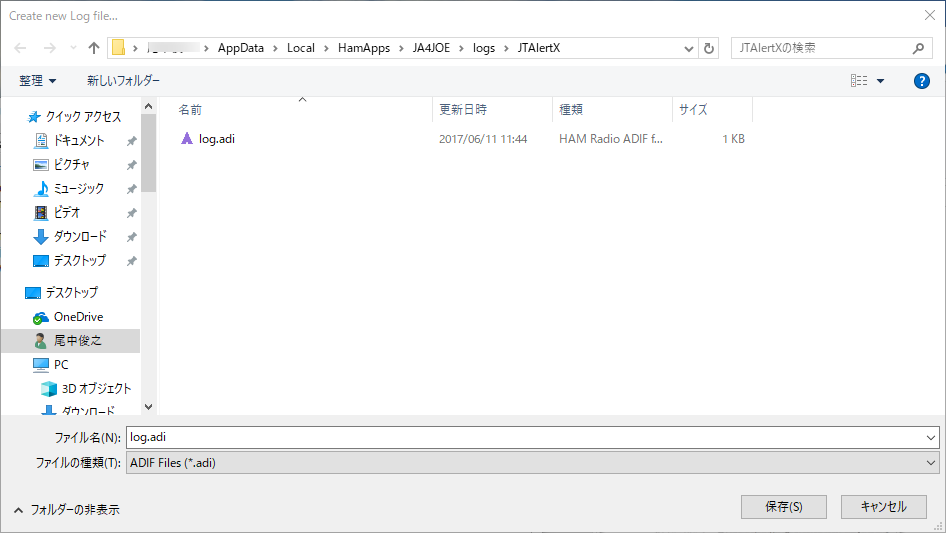Viewport: 946px width, 533px height.
Task: Sort by 種類 column header
Action: click(x=571, y=110)
